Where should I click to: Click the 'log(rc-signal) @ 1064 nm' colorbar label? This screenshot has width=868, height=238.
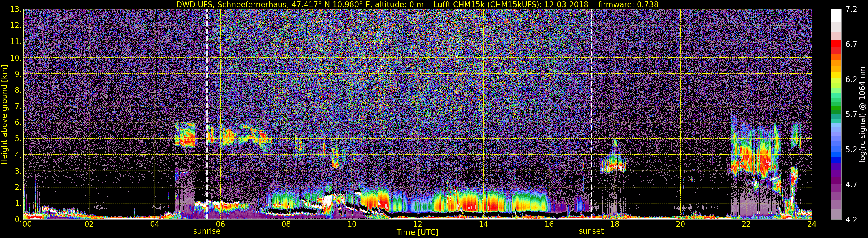pyautogui.click(x=862, y=114)
